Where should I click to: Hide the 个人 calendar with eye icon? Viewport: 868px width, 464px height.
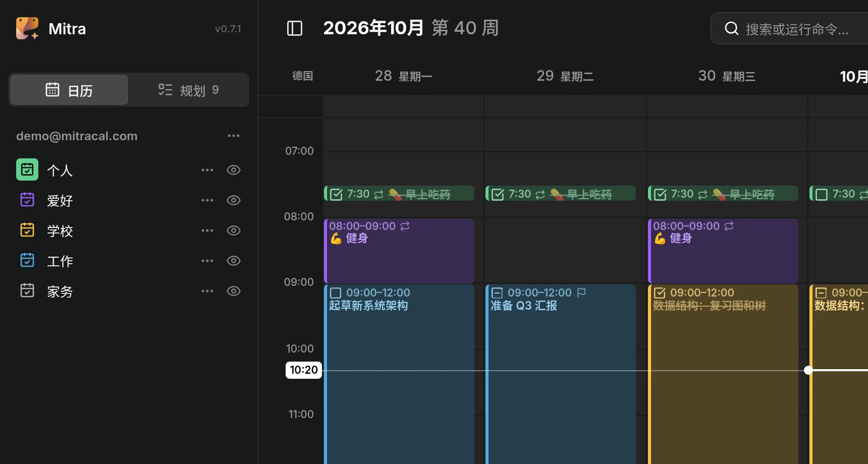point(234,170)
